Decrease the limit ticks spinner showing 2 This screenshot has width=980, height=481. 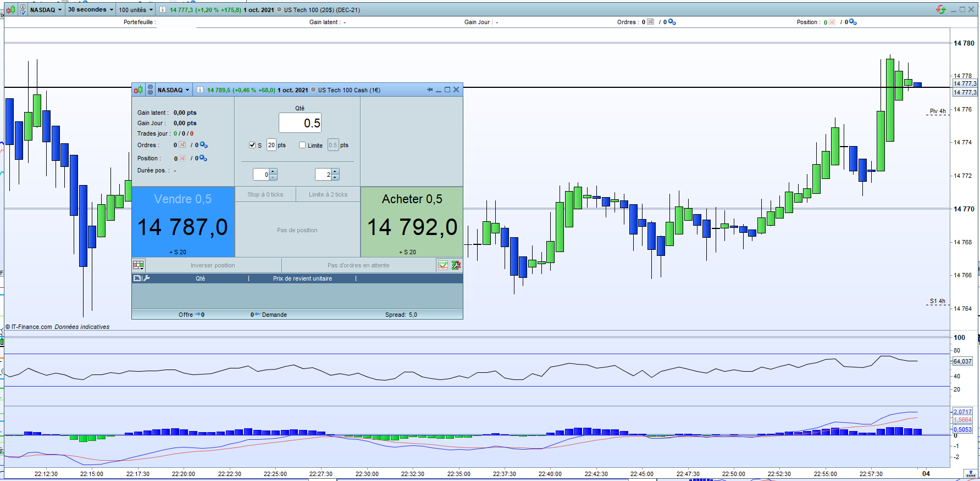click(x=335, y=177)
